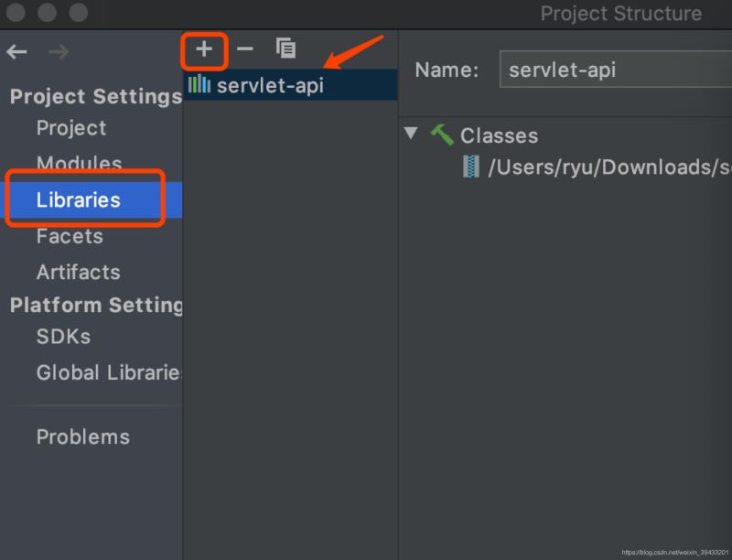The image size is (732, 560).
Task: Click the copy library icon
Action: pyautogui.click(x=285, y=49)
